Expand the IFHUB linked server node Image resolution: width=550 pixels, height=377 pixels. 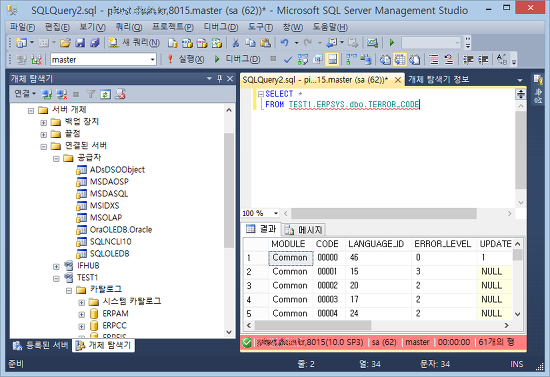[x=56, y=267]
